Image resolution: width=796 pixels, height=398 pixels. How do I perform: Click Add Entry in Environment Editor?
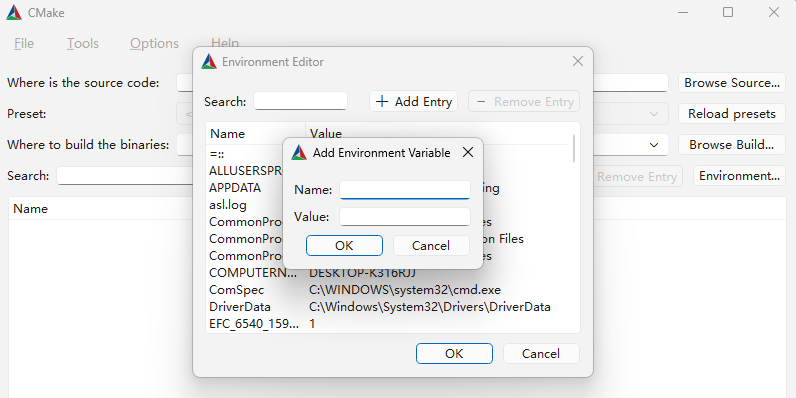(413, 102)
